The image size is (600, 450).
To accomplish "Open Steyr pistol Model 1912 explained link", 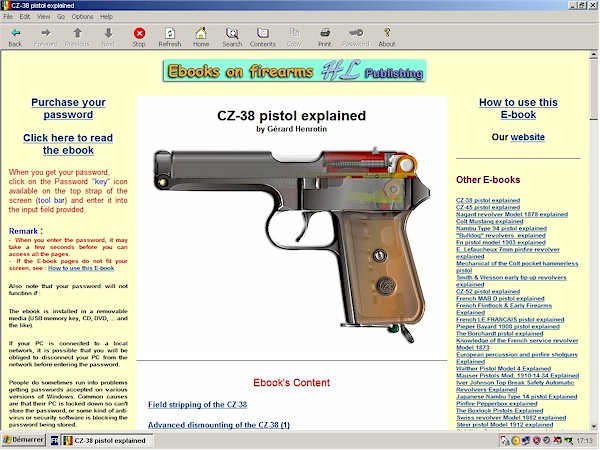I will 505,425.
